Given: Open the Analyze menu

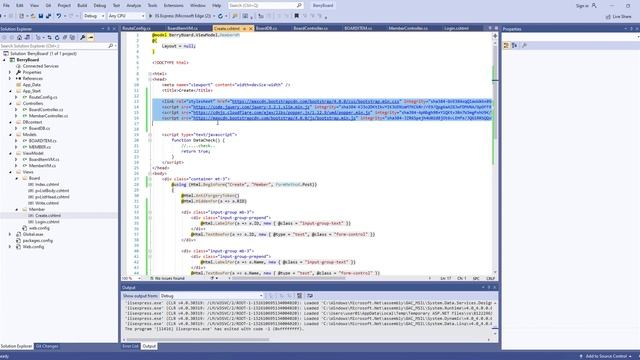Looking at the screenshot, I should (133, 5).
